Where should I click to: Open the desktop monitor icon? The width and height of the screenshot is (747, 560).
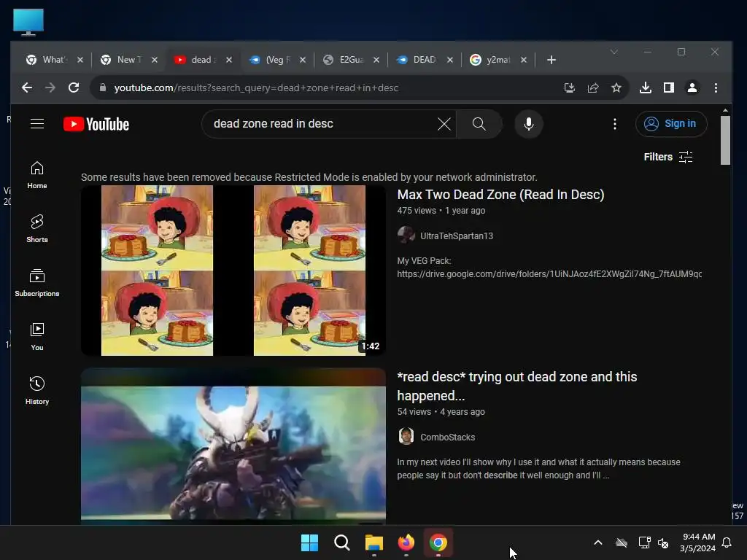pos(28,22)
